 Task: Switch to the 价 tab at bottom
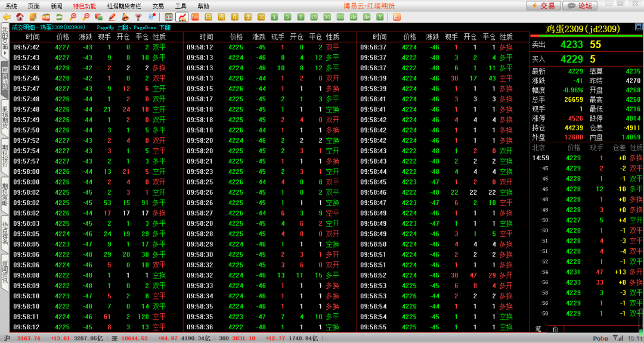(x=554, y=329)
